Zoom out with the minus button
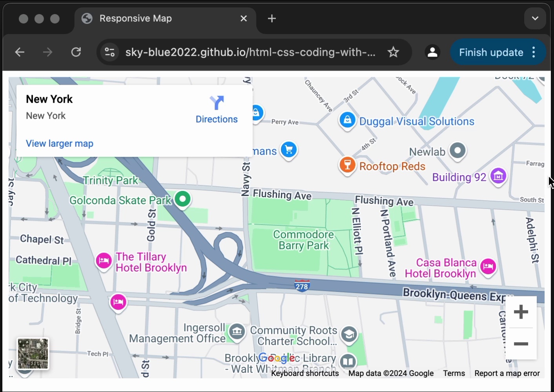This screenshot has width=554, height=392. click(521, 344)
